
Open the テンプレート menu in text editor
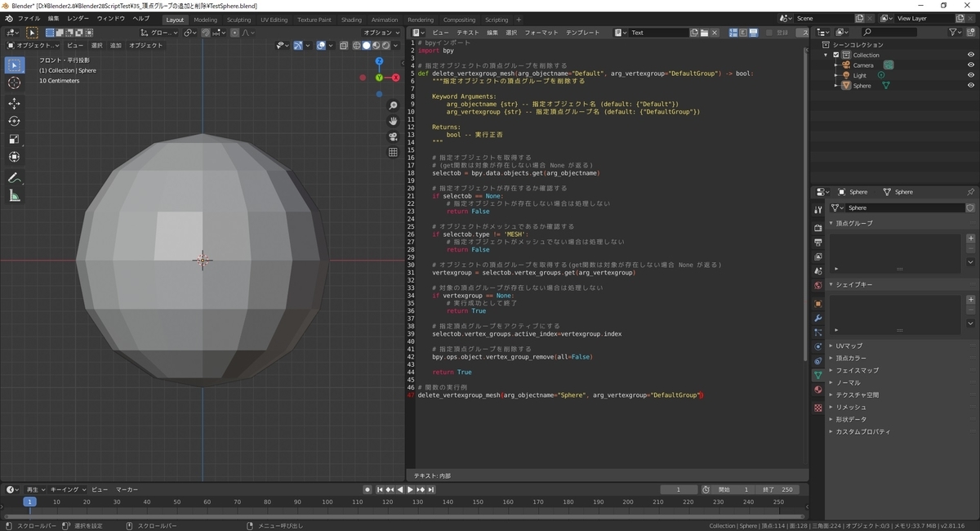(584, 33)
